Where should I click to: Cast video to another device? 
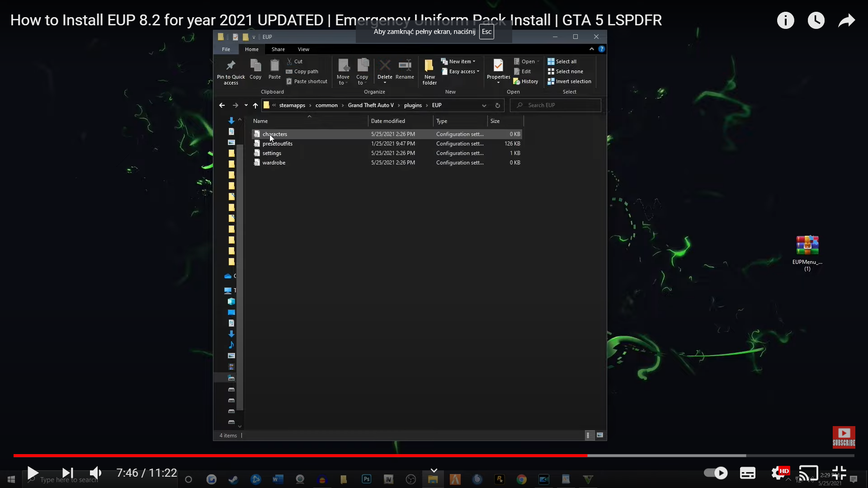pos(808,473)
